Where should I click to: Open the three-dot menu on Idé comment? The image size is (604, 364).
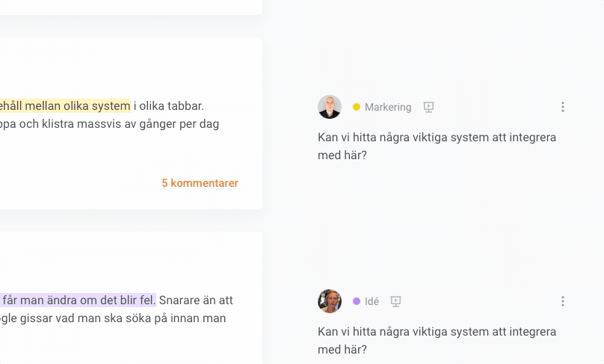coord(563,301)
